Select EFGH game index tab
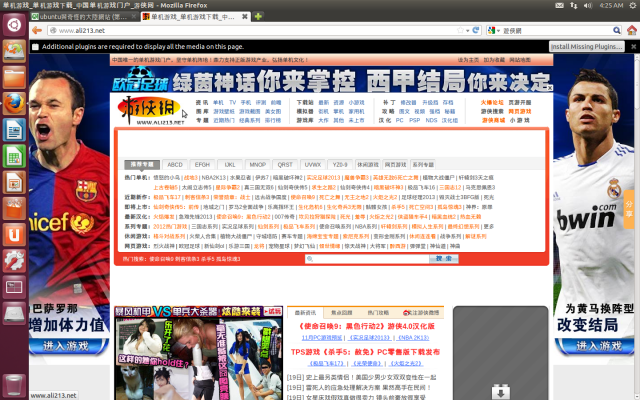640x400 pixels. coord(202,164)
